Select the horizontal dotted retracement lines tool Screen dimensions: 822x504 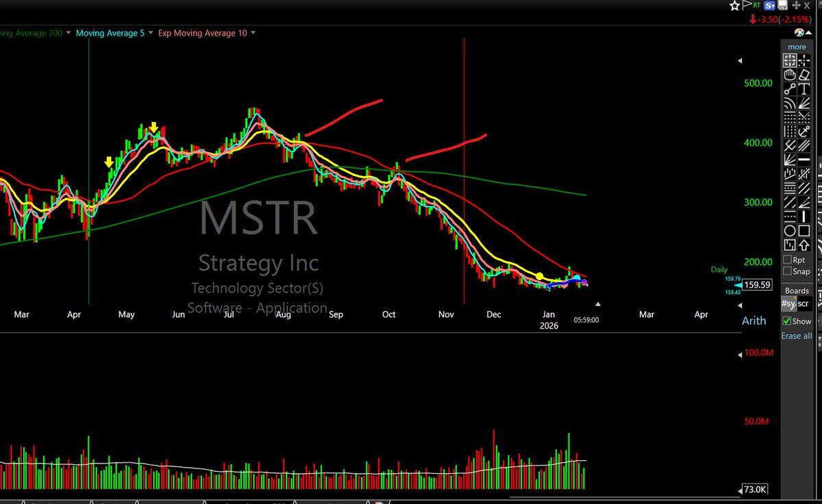coord(790,117)
